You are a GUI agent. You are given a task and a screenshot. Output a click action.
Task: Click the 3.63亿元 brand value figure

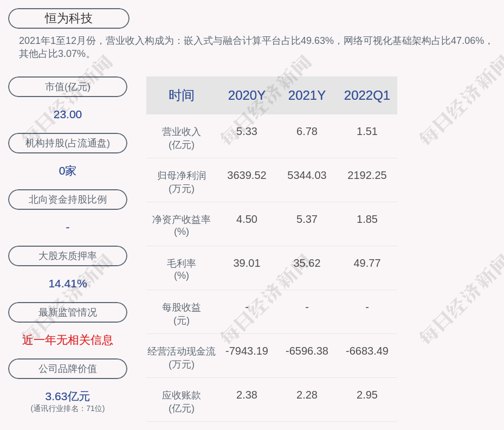pyautogui.click(x=68, y=396)
